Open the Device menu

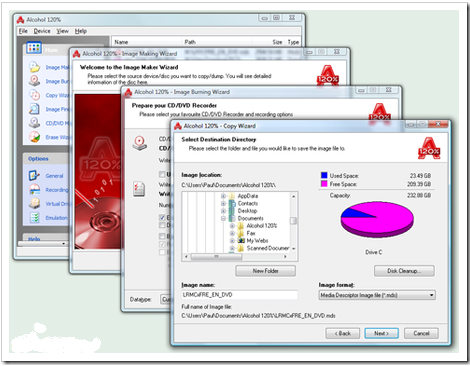pos(42,31)
